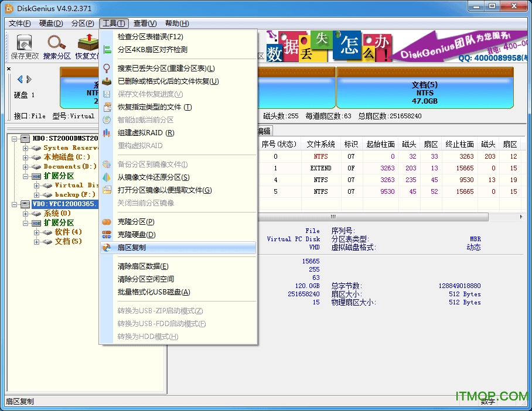This screenshot has height=411, width=532.
Task: Open the 查看(V) menu
Action: pos(144,23)
